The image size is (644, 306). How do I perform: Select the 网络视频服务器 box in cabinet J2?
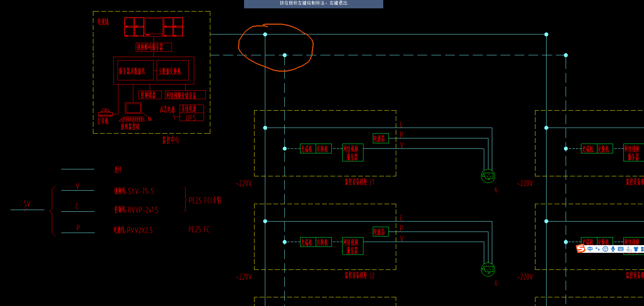[x=353, y=246]
